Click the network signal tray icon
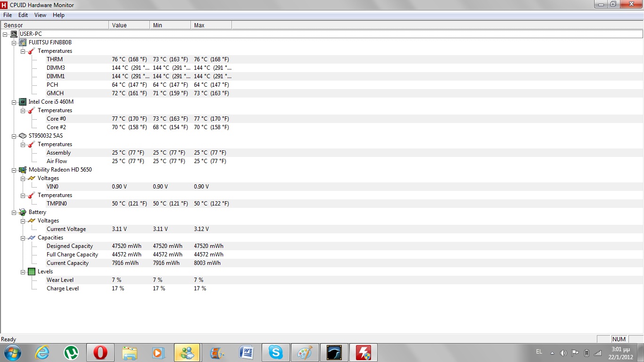This screenshot has height=362, width=644. pyautogui.click(x=598, y=353)
